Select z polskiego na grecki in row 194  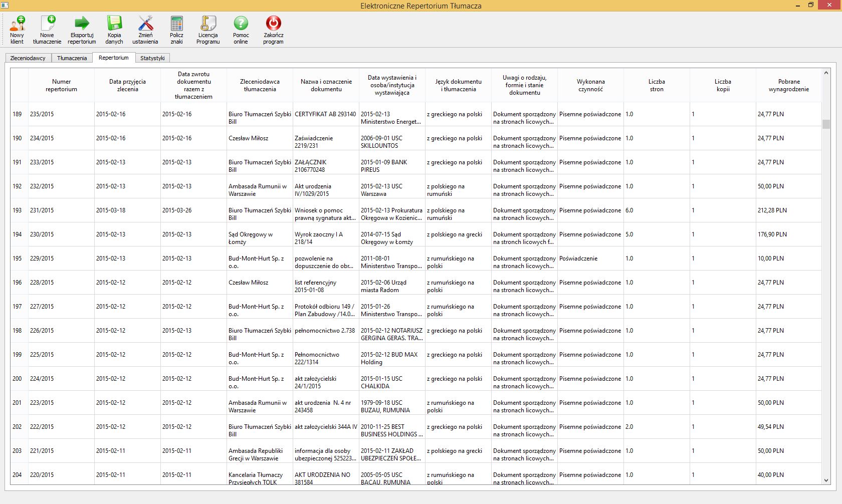(458, 234)
